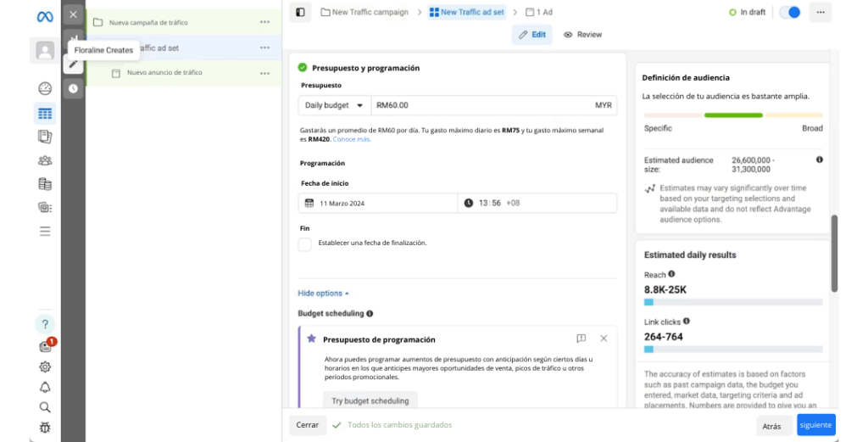Click the 'siguiente' button
This screenshot has height=442, width=868.
pyautogui.click(x=815, y=426)
